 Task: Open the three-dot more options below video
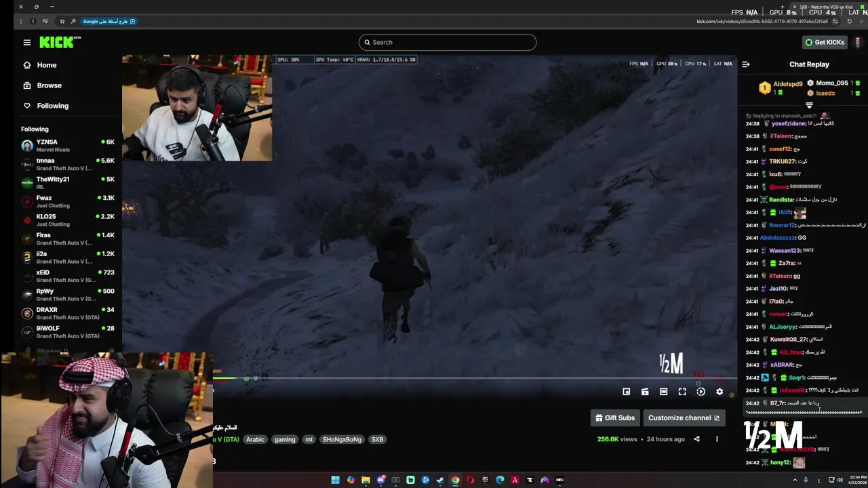click(717, 439)
